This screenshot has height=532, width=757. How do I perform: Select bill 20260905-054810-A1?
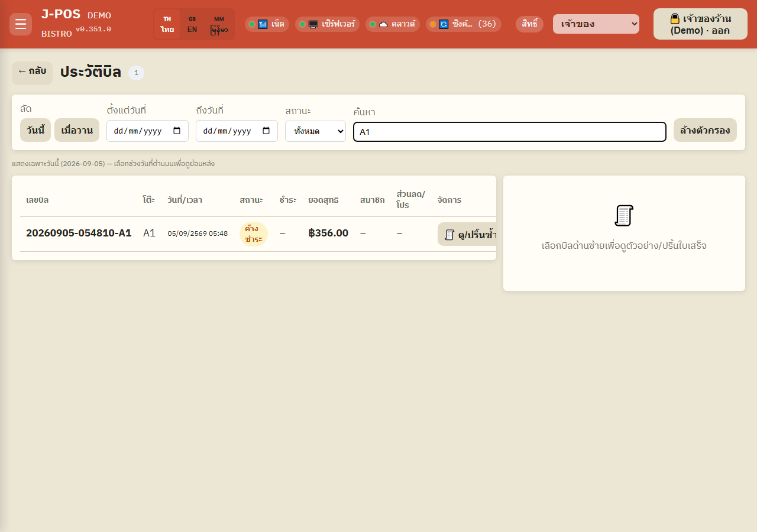(79, 233)
